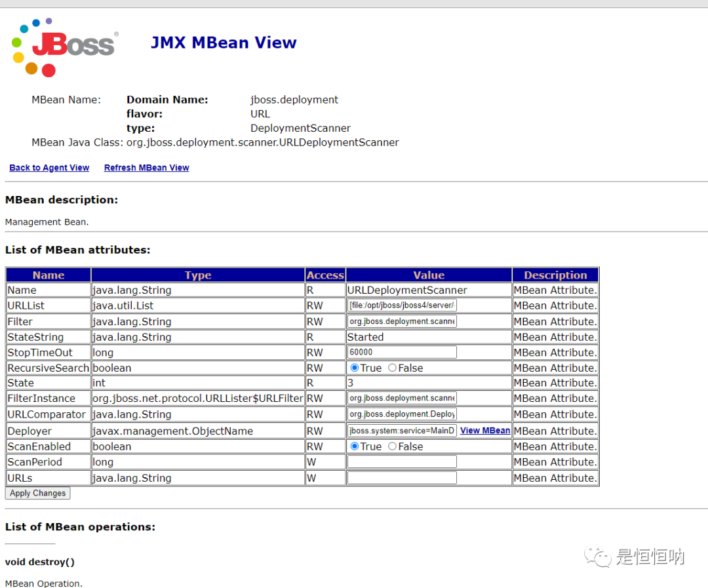Click the java.util.List type cell
Image resolution: width=708 pixels, height=588 pixels.
[198, 305]
